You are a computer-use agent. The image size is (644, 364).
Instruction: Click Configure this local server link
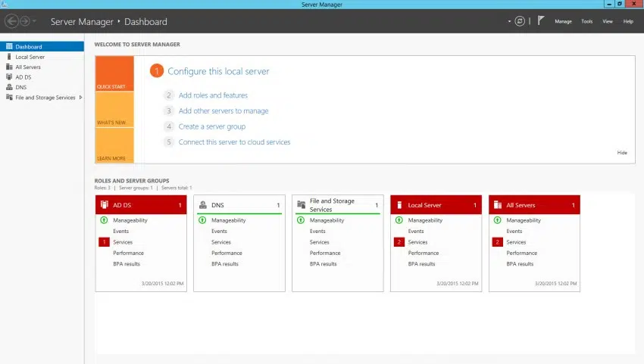pos(218,71)
